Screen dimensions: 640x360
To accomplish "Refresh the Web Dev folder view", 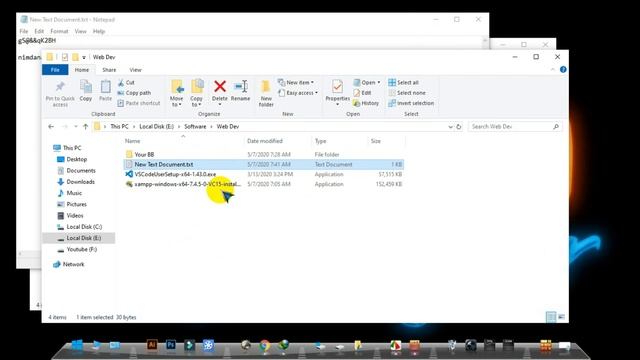I will tap(458, 127).
